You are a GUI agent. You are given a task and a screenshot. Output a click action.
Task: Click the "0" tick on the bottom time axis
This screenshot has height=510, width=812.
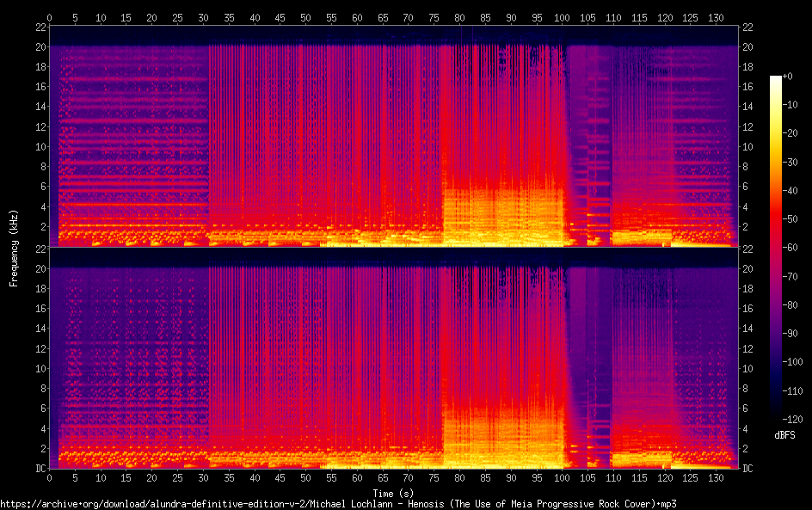coord(49,478)
